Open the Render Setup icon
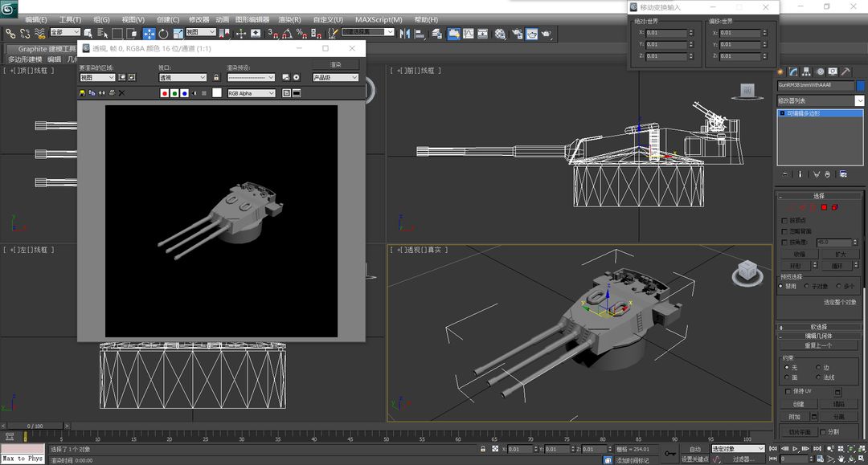The image size is (868, 465). coord(517,34)
